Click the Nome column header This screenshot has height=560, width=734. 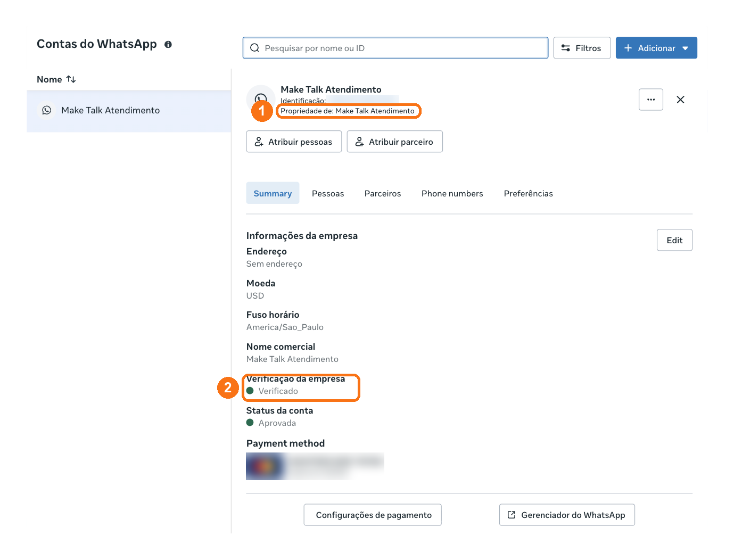tap(50, 79)
